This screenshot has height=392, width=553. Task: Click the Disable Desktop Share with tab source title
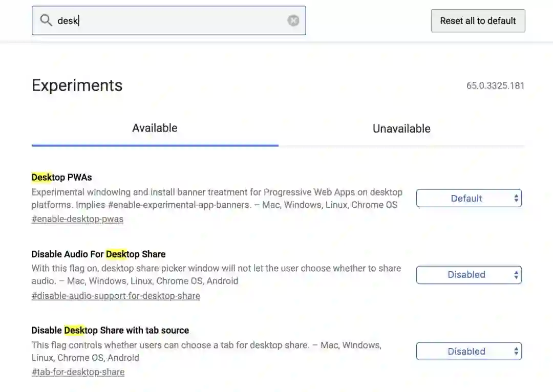coord(110,331)
